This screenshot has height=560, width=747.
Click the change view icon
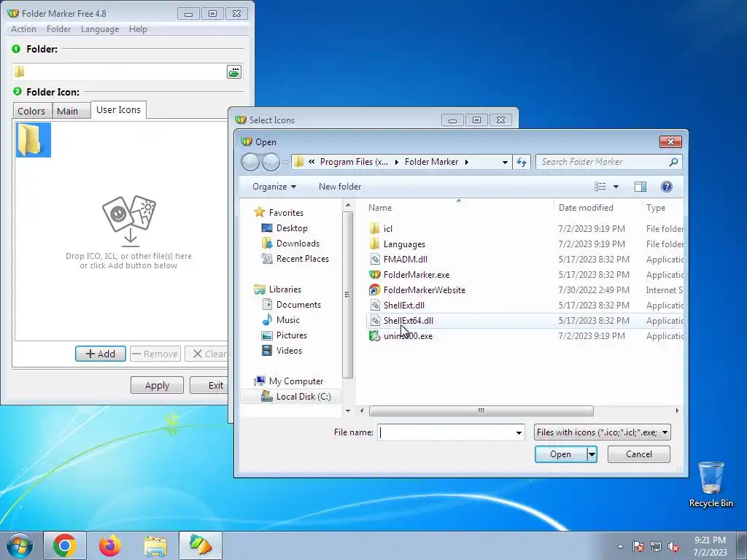[x=600, y=187]
